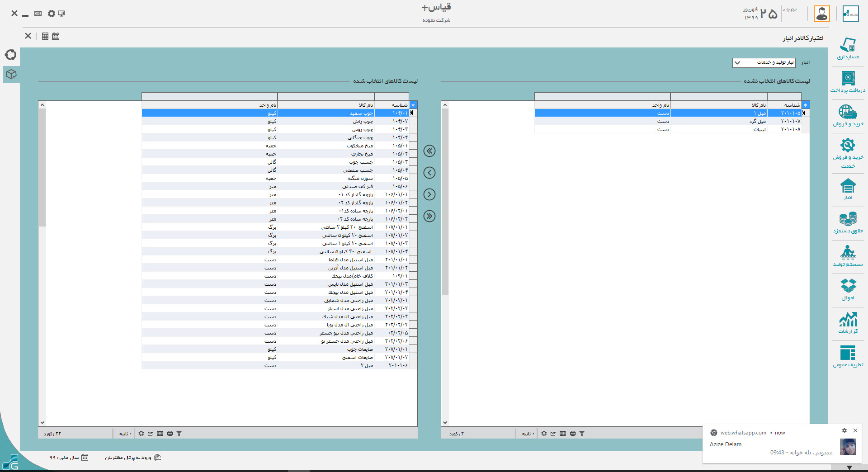
Task: Click the سال مالی : ۹۹ fiscal year button
Action: point(69,458)
